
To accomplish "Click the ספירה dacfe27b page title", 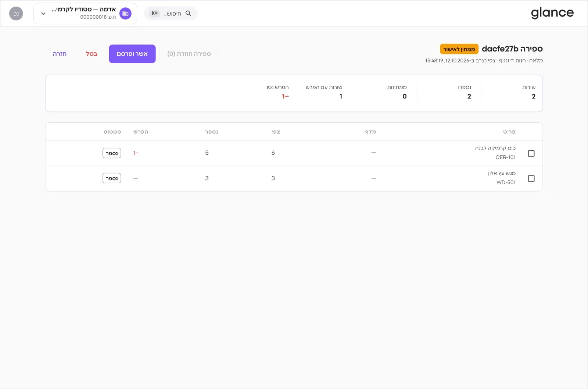I will click(512, 49).
